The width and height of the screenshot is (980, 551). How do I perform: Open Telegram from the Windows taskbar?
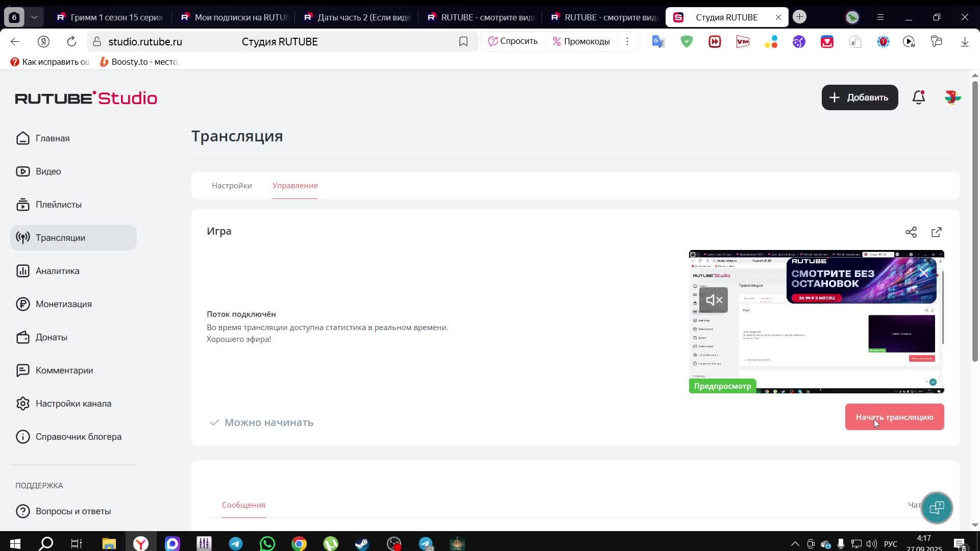point(236,544)
